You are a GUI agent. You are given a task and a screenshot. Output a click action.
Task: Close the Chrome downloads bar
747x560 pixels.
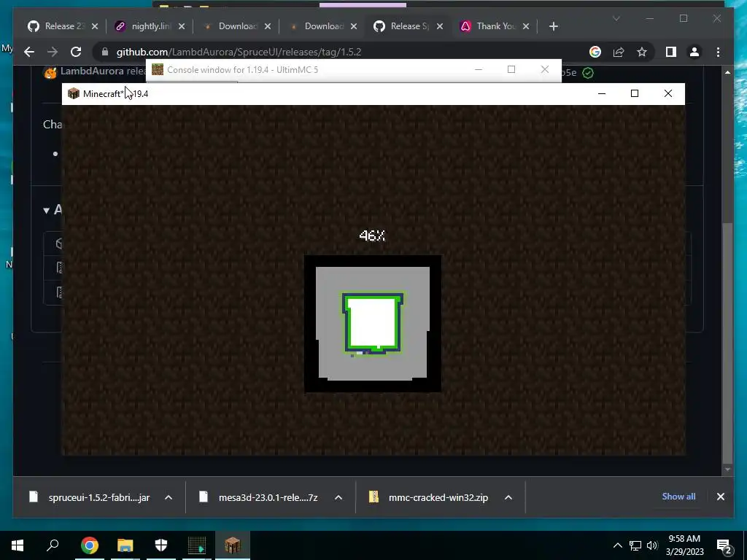[720, 496]
